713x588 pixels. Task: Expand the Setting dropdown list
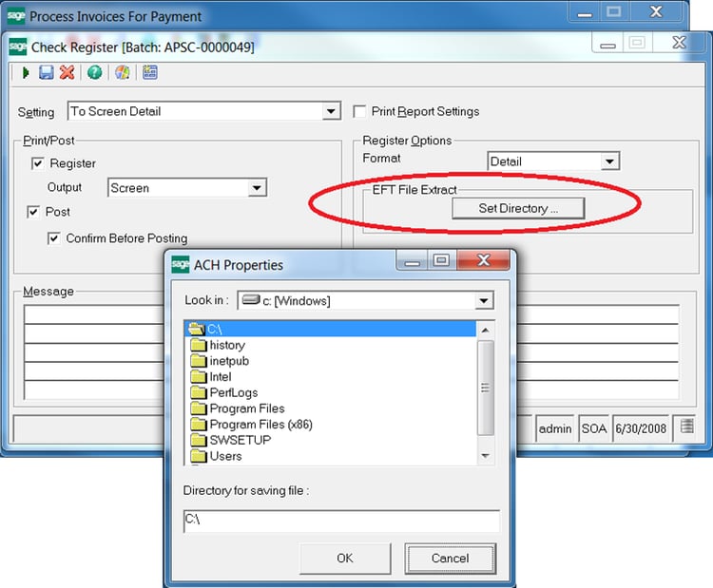coord(331,111)
